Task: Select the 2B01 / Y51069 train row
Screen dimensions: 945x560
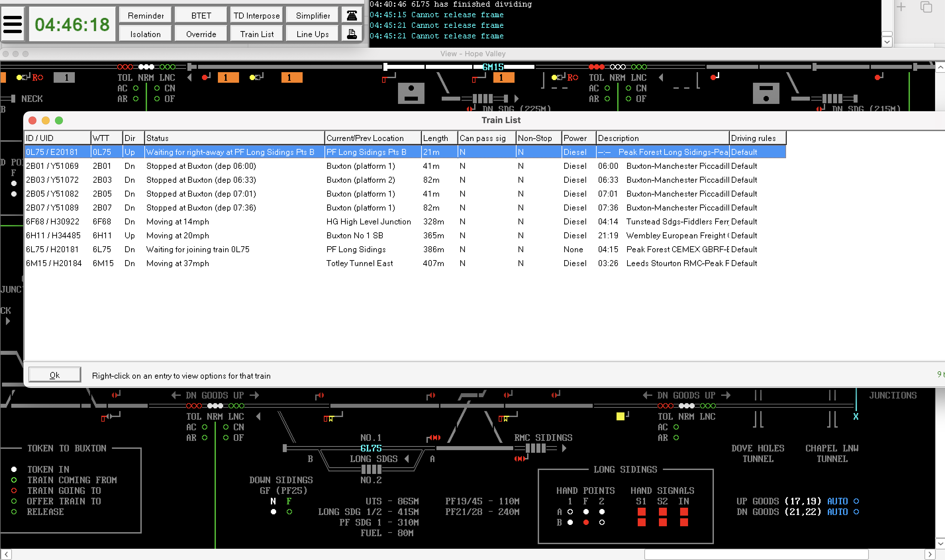Action: (405, 166)
